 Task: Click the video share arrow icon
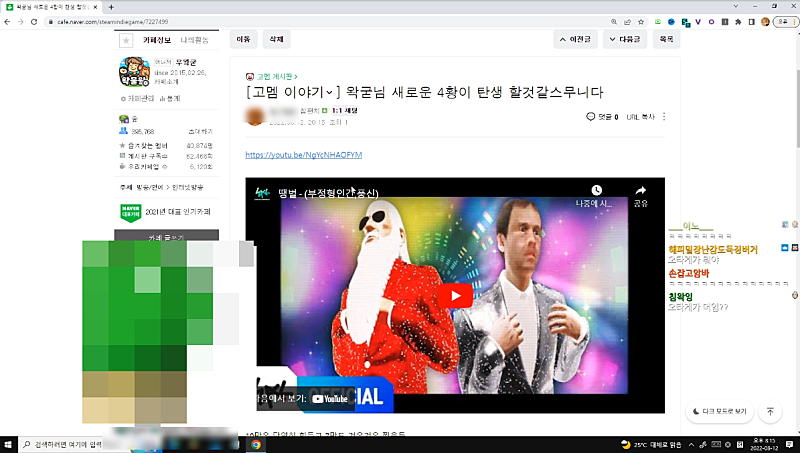(641, 190)
